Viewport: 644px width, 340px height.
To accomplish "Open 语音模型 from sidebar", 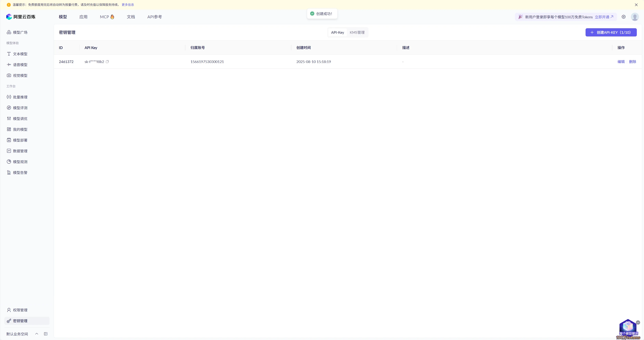I will [x=20, y=65].
